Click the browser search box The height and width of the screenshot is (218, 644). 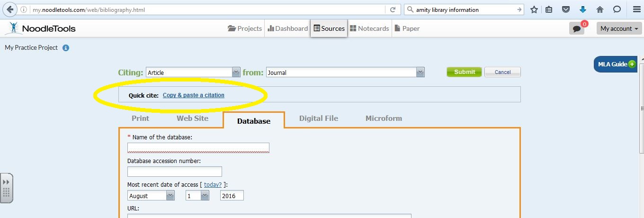464,9
